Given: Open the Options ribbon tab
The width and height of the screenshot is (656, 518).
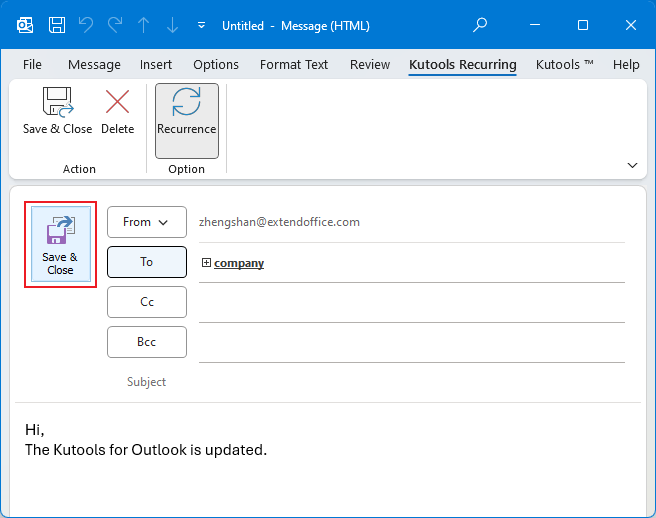Looking at the screenshot, I should click(216, 64).
